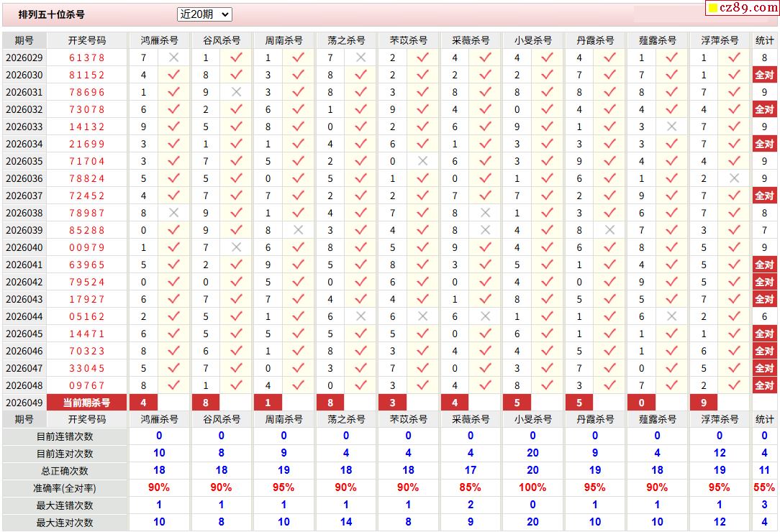
Task: Click the 全对 badge in row 2026032
Action: click(765, 109)
